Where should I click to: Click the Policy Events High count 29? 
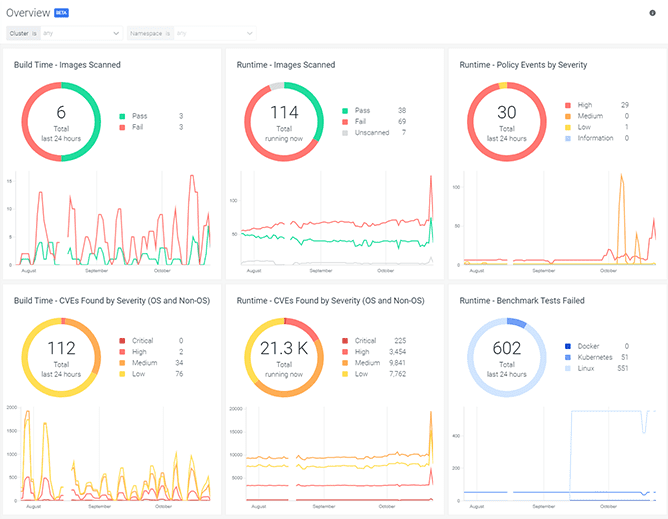pyautogui.click(x=625, y=105)
